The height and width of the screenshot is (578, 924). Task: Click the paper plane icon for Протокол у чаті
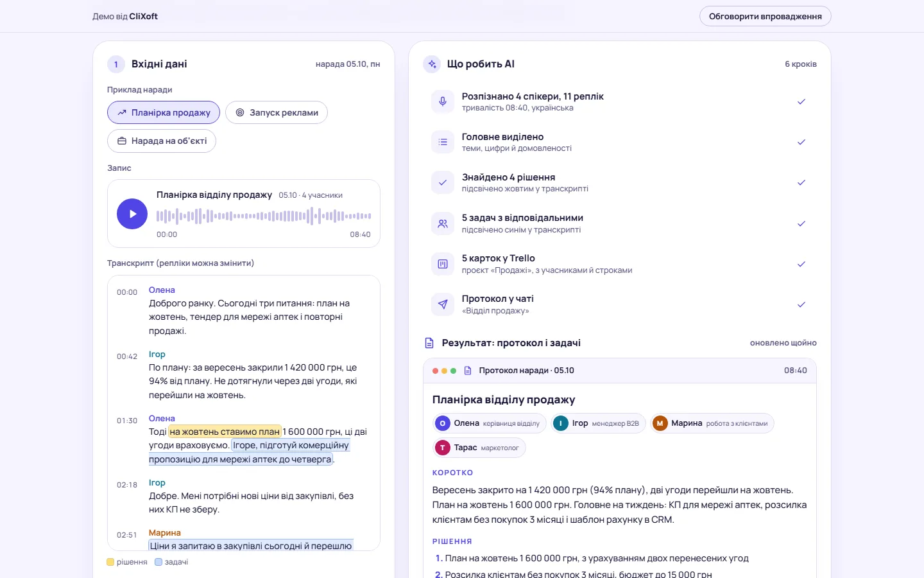tap(443, 304)
